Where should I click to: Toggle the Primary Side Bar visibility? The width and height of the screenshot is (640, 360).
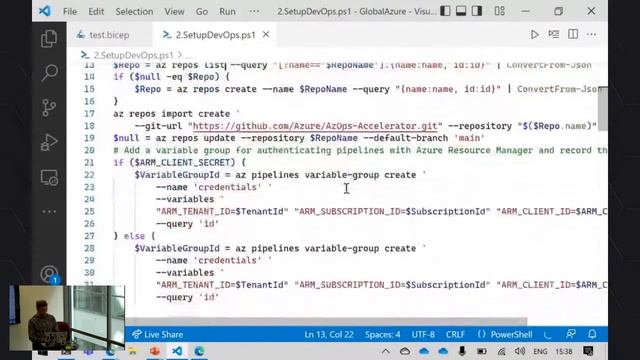click(445, 11)
